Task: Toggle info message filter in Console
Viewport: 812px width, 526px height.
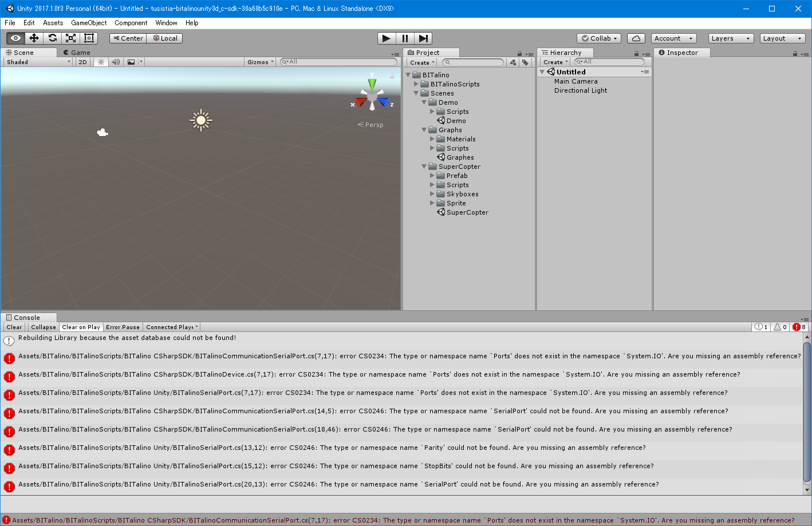Action: (761, 327)
